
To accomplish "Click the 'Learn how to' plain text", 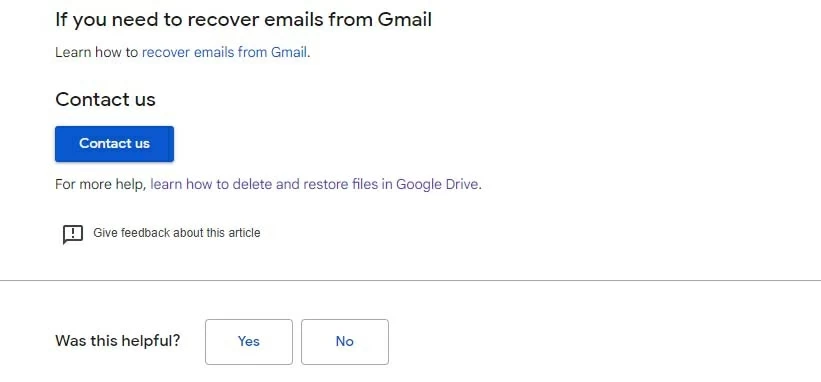I will [x=97, y=52].
